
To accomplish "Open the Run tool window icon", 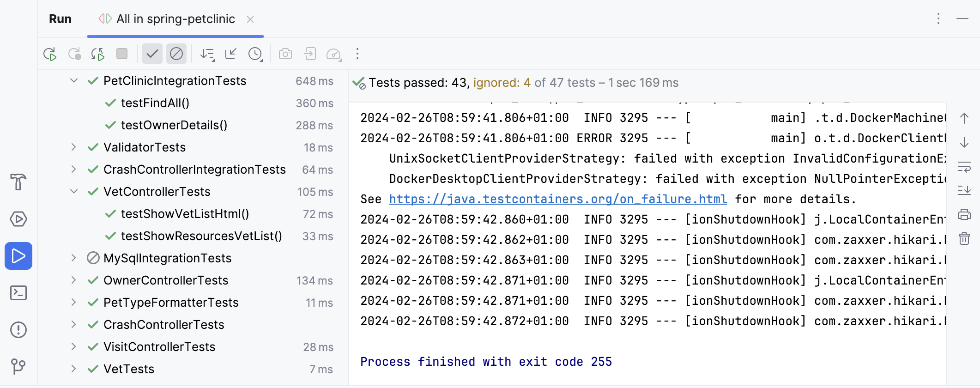I will [x=18, y=256].
